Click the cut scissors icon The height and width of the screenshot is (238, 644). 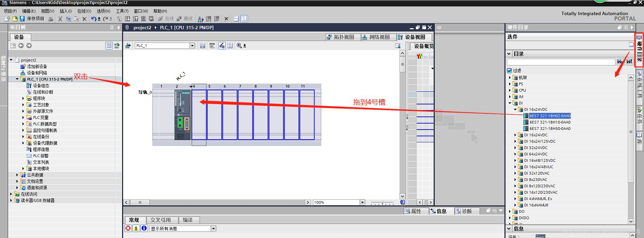click(x=60, y=19)
